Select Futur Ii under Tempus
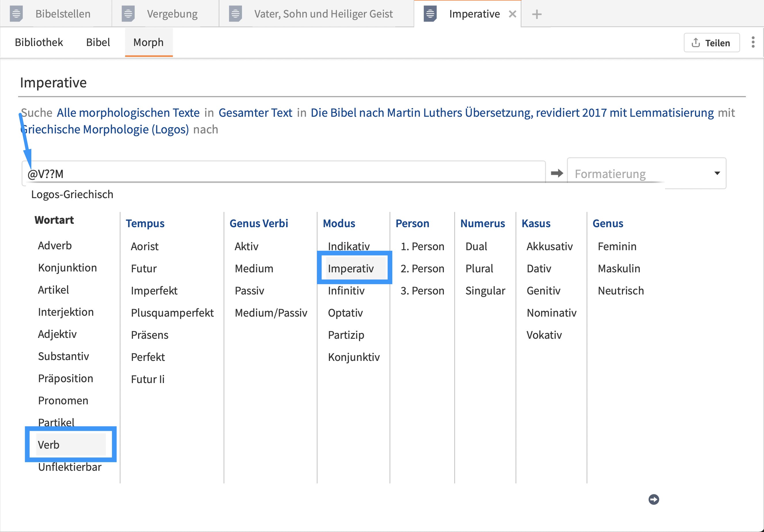Screen dimensions: 764x532 (148, 379)
